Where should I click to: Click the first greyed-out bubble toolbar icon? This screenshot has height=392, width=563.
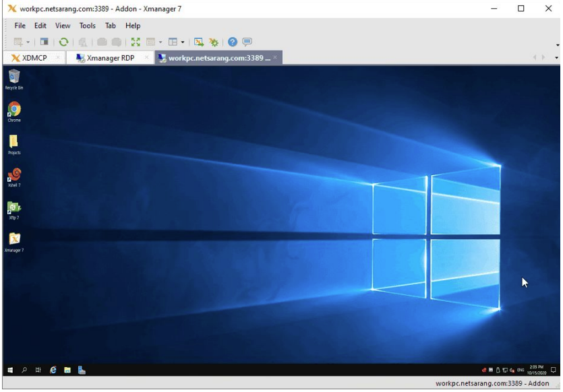tap(102, 42)
